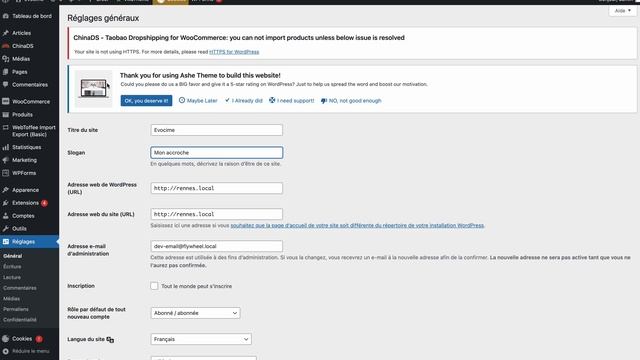Click the Adresse web du site URL field
This screenshot has height=360, width=640.
coord(216,214)
